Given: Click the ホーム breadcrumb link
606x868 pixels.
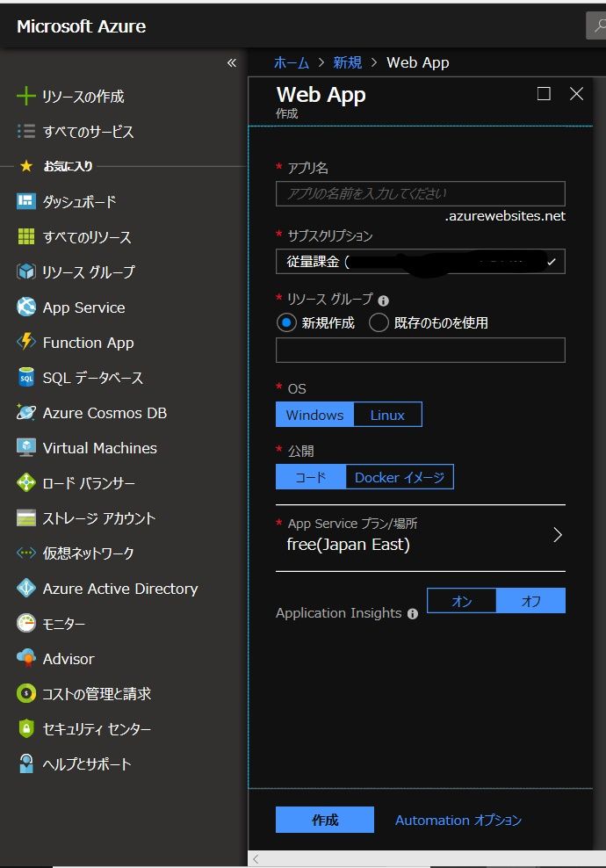Looking at the screenshot, I should pyautogui.click(x=291, y=62).
